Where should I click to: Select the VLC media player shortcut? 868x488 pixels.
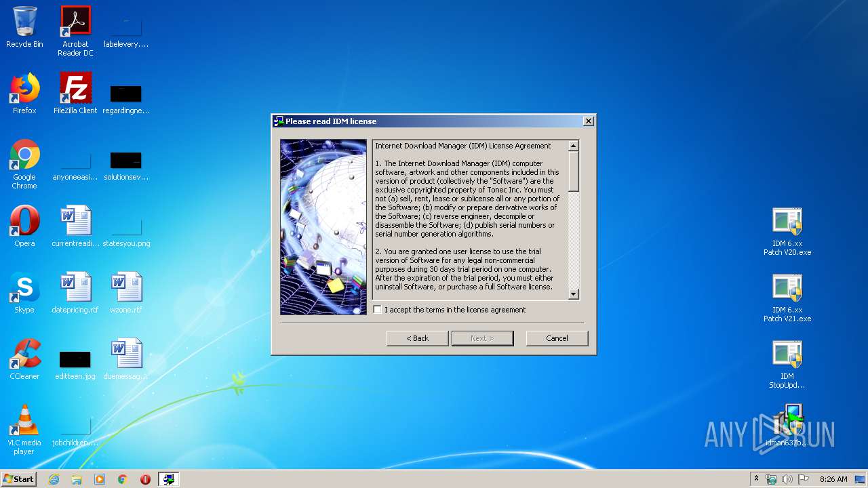pos(24,430)
